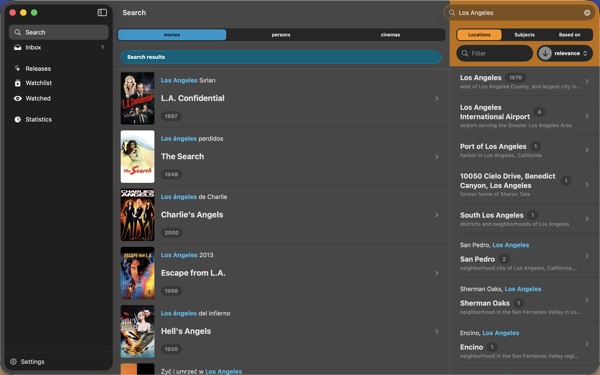The height and width of the screenshot is (375, 600).
Task: Expand Escape from L.A. row chevron
Action: pos(437,273)
